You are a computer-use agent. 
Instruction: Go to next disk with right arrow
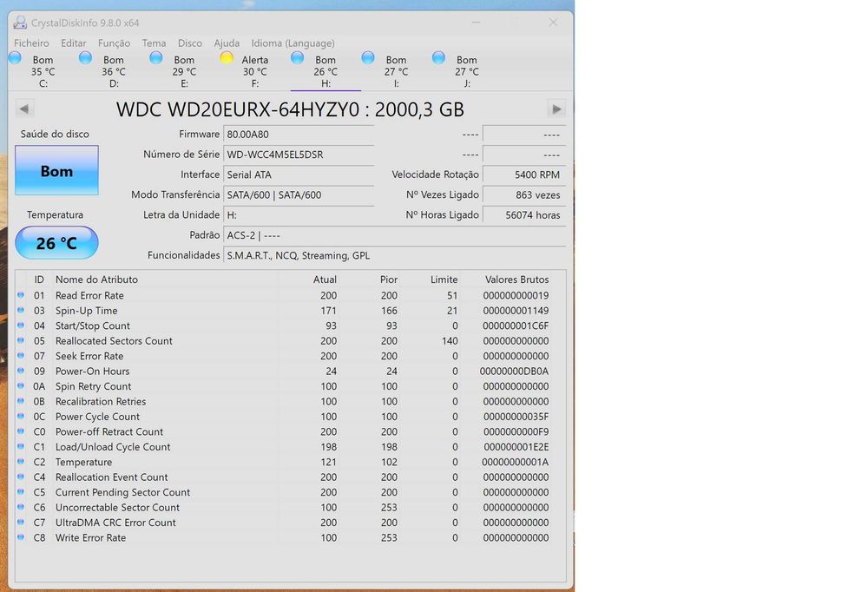[556, 109]
